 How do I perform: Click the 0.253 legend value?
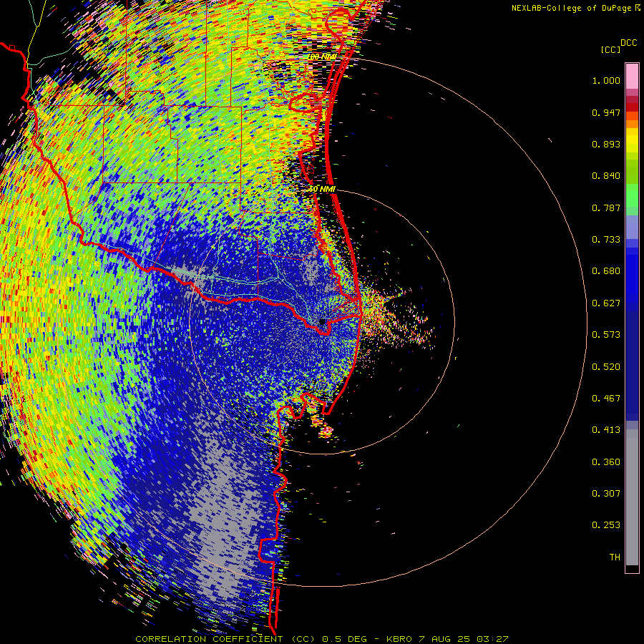point(606,525)
